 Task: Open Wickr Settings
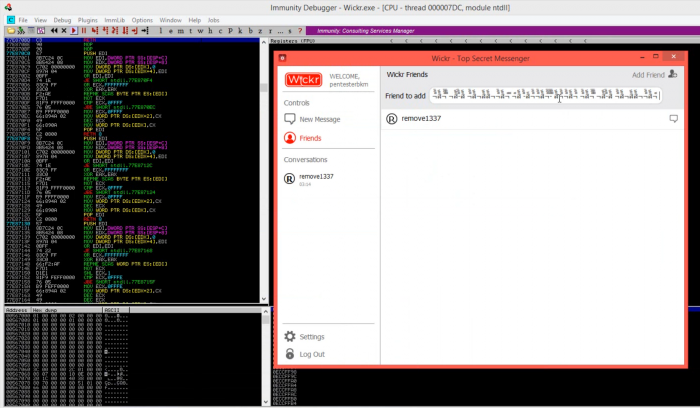[x=312, y=337]
